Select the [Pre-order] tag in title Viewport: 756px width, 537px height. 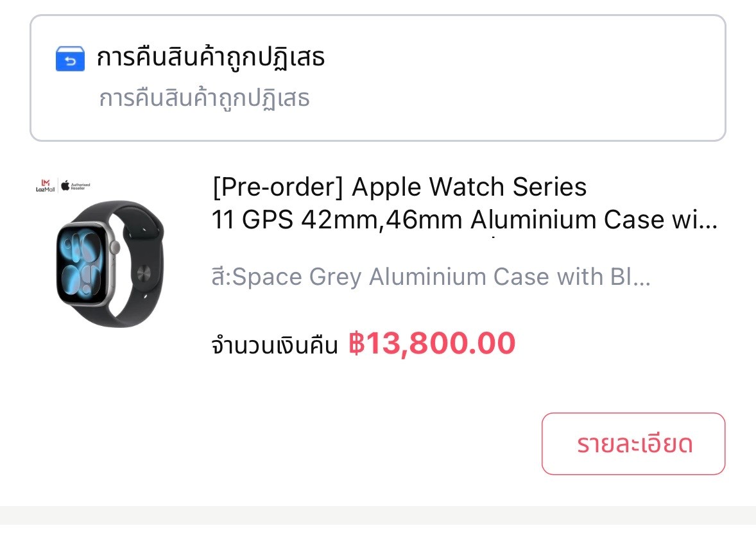(x=278, y=187)
